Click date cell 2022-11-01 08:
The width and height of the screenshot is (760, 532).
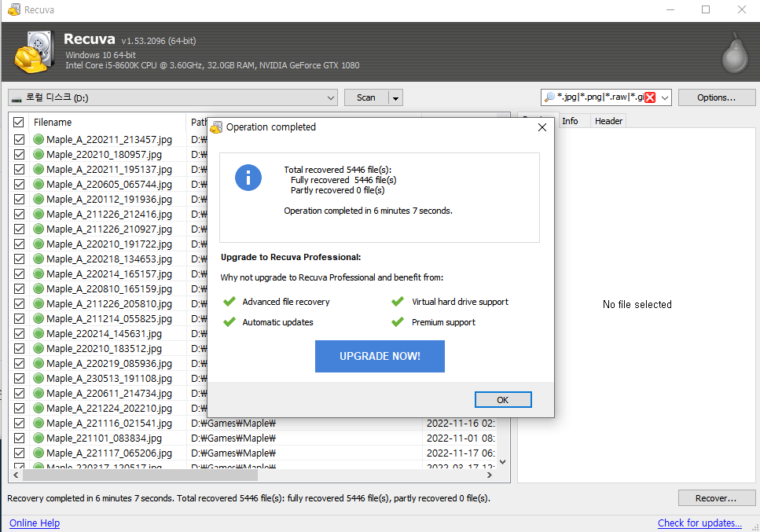click(x=461, y=438)
